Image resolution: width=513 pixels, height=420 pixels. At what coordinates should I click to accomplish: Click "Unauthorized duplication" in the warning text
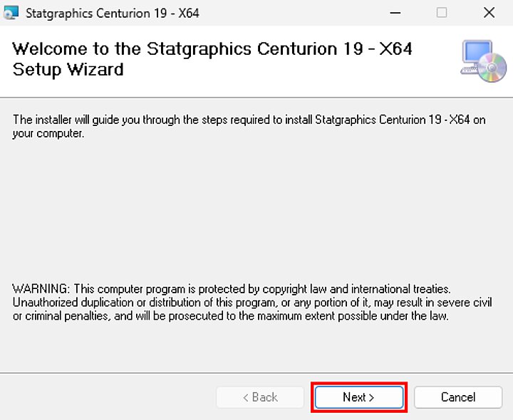click(x=71, y=303)
